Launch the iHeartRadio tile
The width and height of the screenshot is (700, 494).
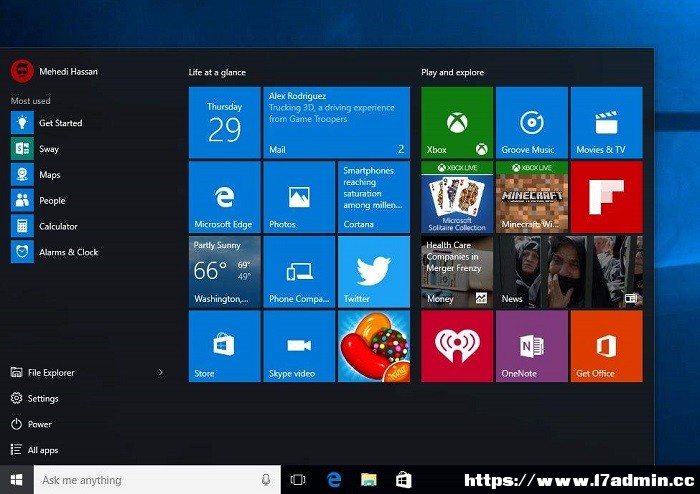457,346
